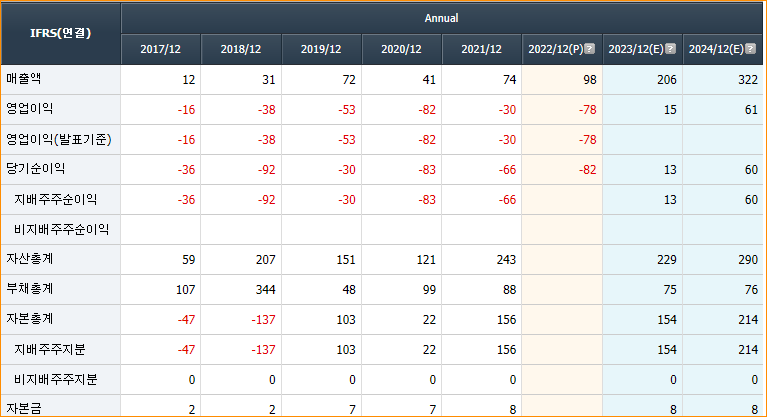Viewport: 767px width, 417px height.
Task: Click the 2019/12 column header
Action: pos(321,49)
